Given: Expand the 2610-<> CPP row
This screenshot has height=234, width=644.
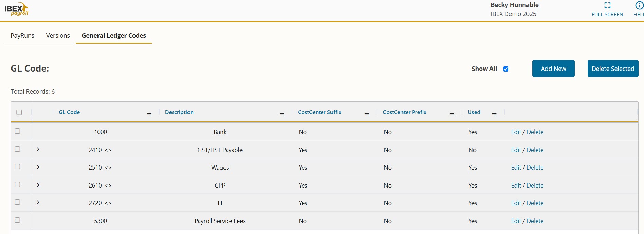Looking at the screenshot, I should 38,185.
